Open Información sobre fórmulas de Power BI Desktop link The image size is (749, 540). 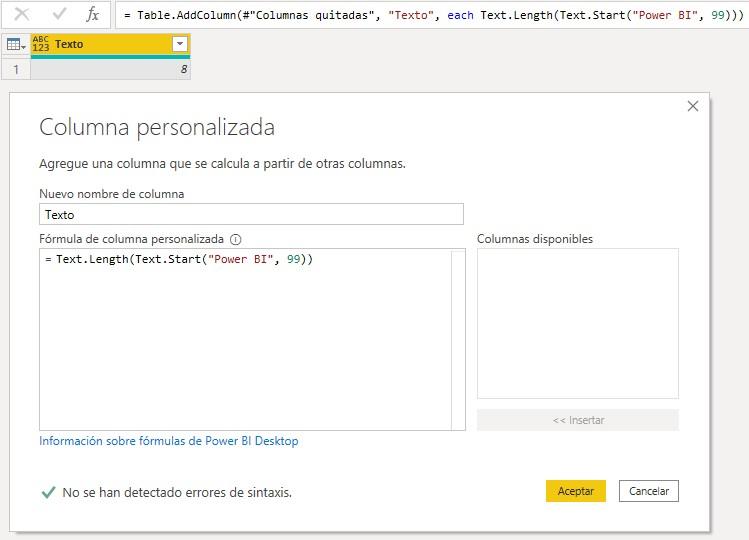pyautogui.click(x=169, y=441)
